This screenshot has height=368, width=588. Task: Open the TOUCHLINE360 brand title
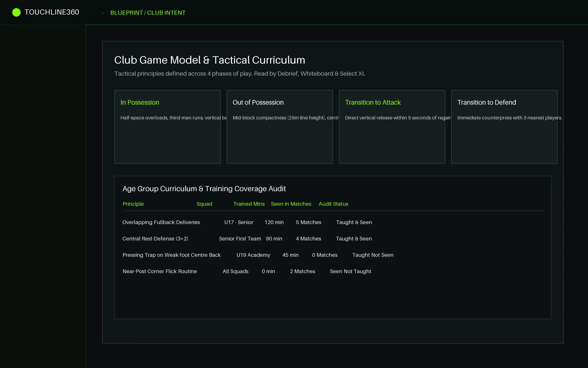point(52,12)
